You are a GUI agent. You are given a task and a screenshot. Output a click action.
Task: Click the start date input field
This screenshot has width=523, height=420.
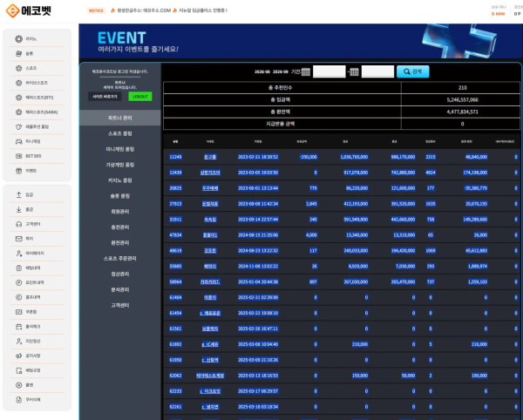click(x=329, y=71)
